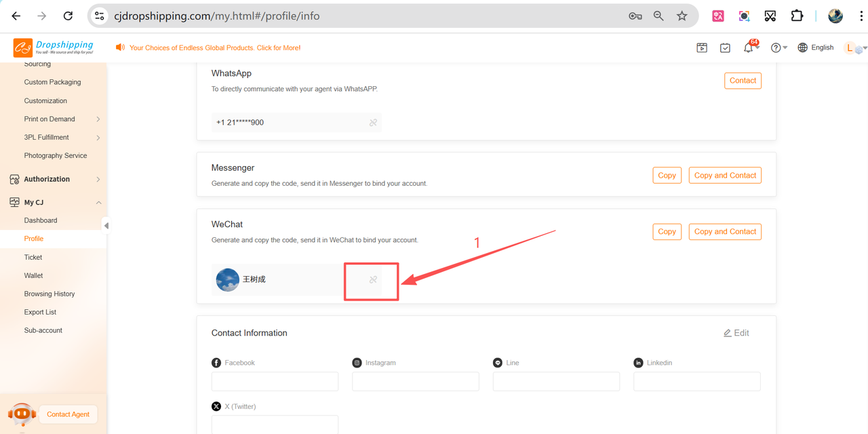Collapse the My CJ menu section

98,202
